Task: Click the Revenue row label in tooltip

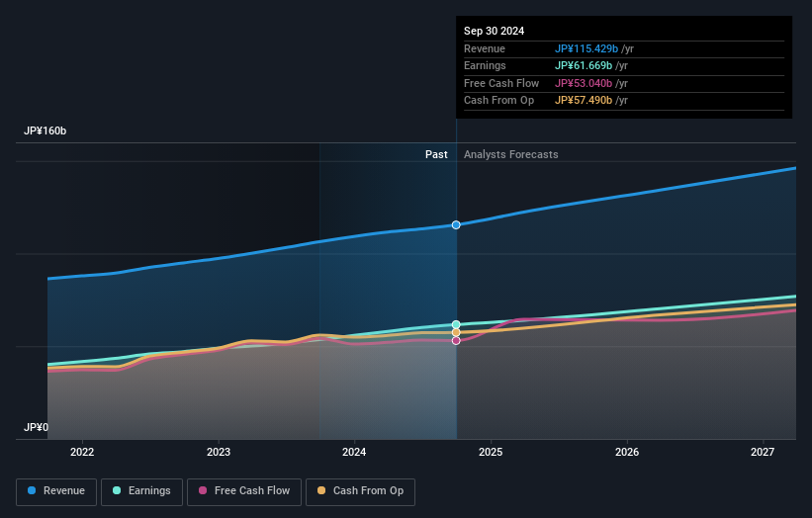Action: point(485,48)
